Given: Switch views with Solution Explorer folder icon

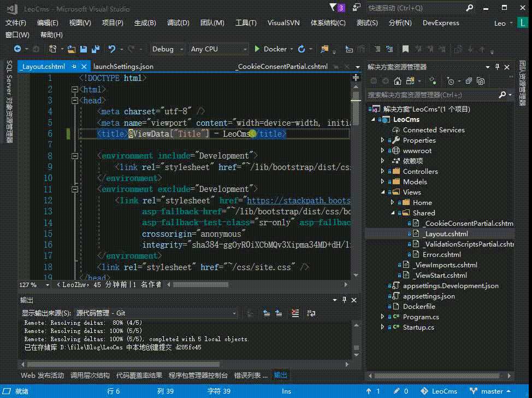Looking at the screenshot, I should click(410, 81).
